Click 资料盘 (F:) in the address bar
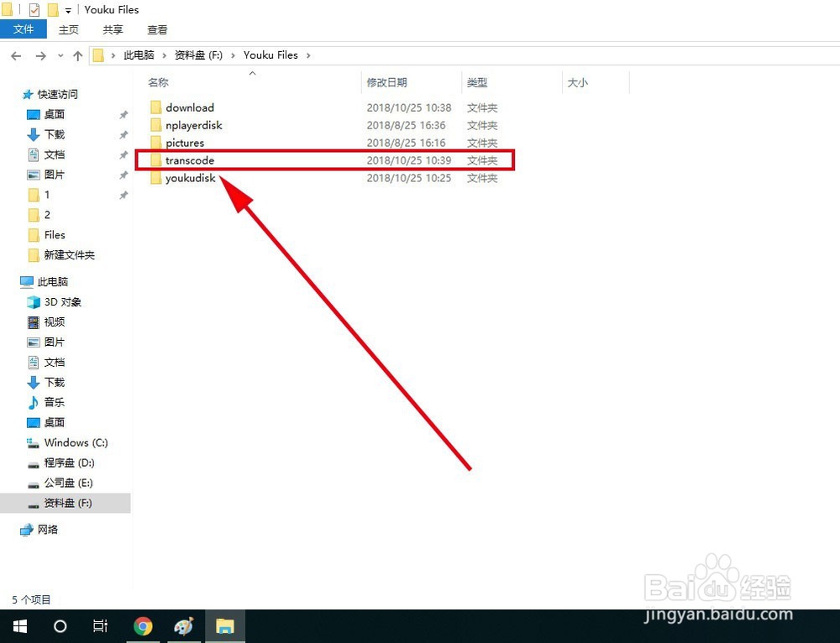Viewport: 840px width, 643px height. point(198,55)
